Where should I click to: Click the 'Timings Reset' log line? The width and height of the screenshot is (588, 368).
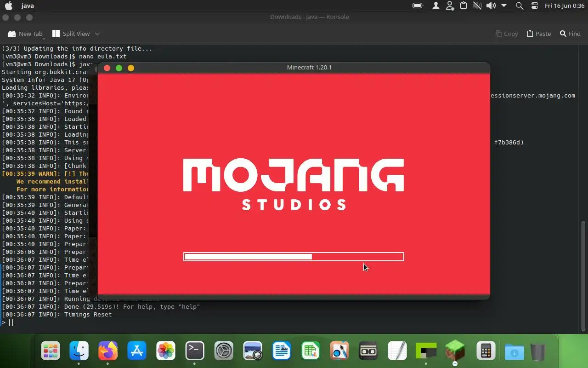point(57,315)
